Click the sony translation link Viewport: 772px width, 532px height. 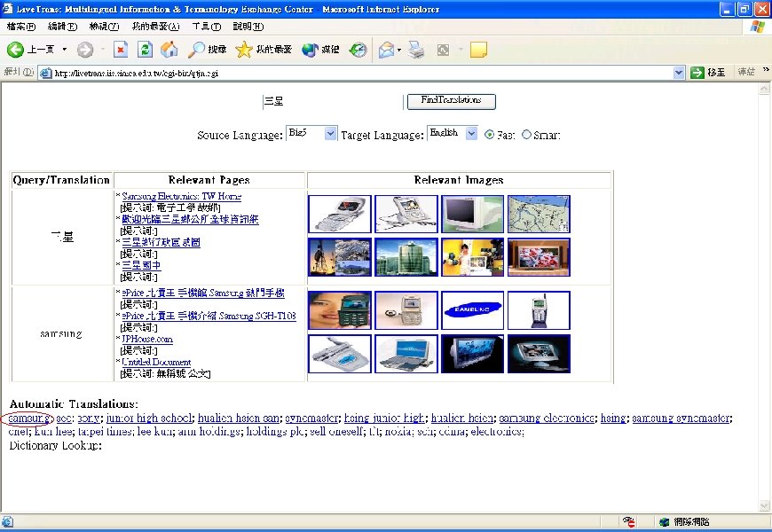tap(89, 419)
